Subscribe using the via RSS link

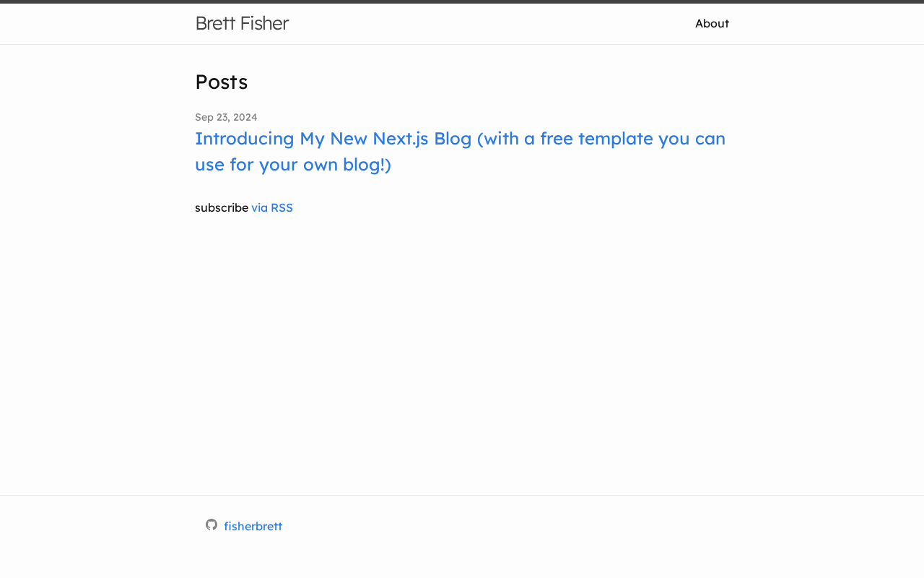(x=272, y=207)
